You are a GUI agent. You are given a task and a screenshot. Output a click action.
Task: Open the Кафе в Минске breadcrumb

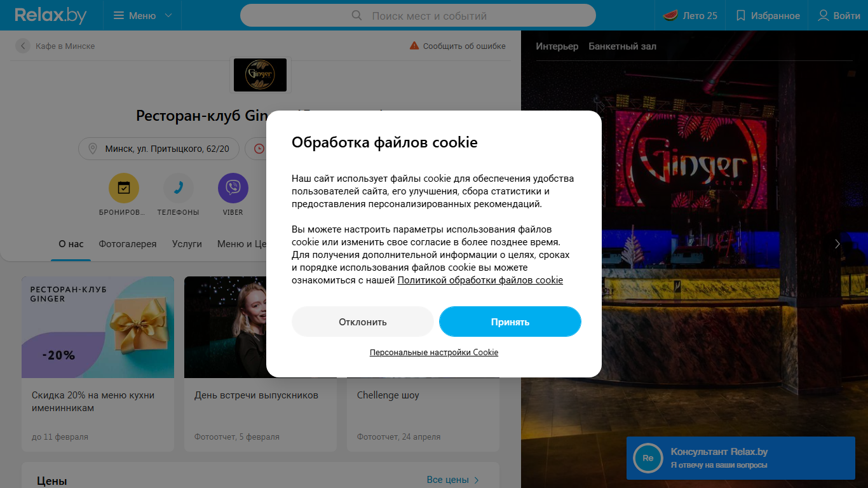click(x=65, y=46)
